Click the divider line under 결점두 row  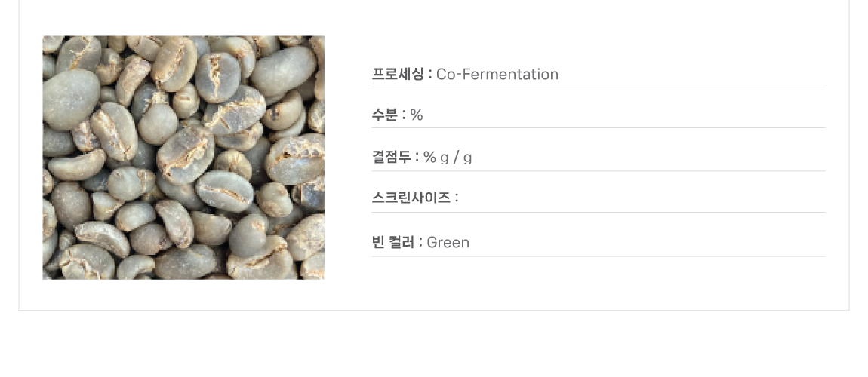tap(599, 171)
